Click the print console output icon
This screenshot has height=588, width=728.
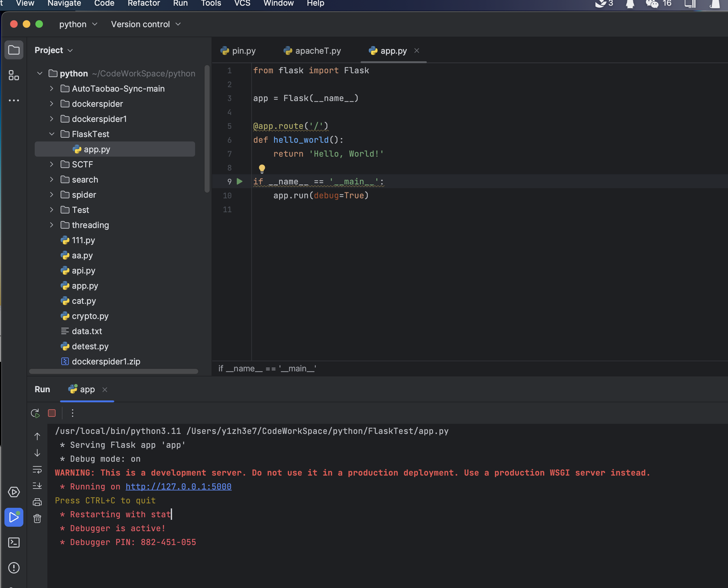click(x=37, y=502)
